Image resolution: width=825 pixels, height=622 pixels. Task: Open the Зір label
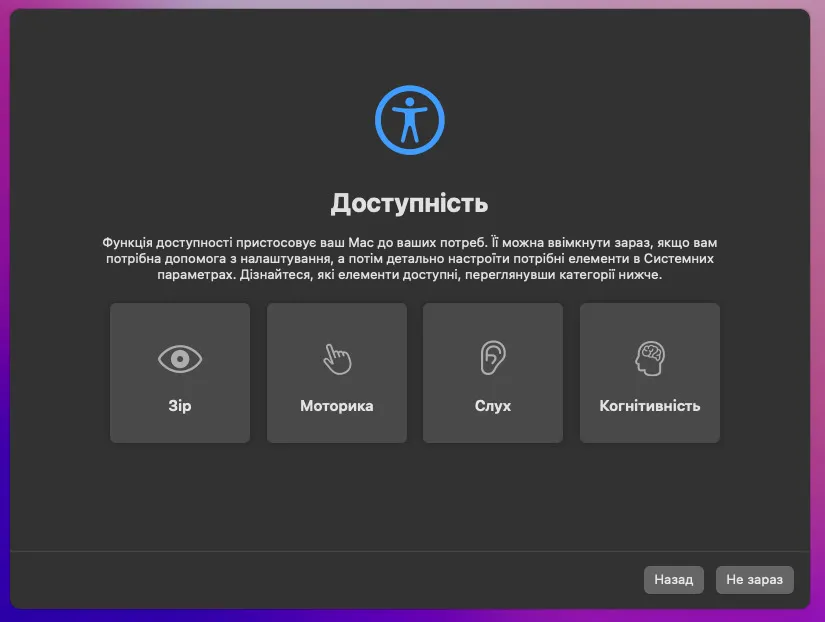click(180, 406)
